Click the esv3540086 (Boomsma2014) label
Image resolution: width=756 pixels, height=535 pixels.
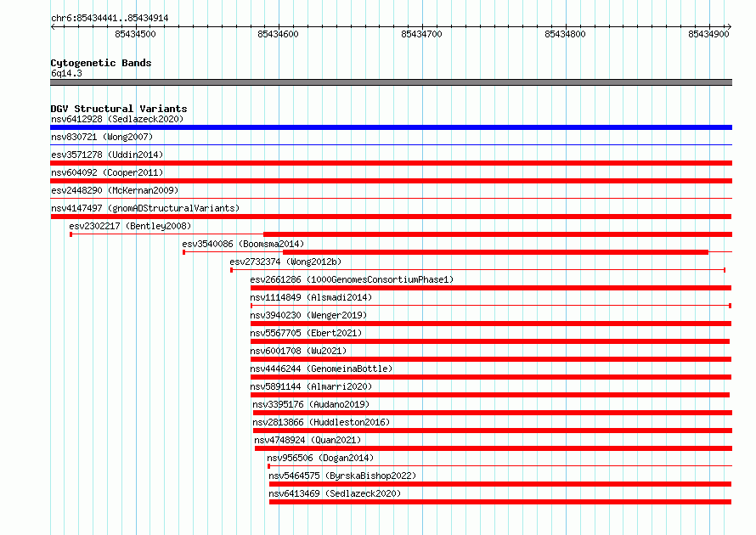pos(243,244)
